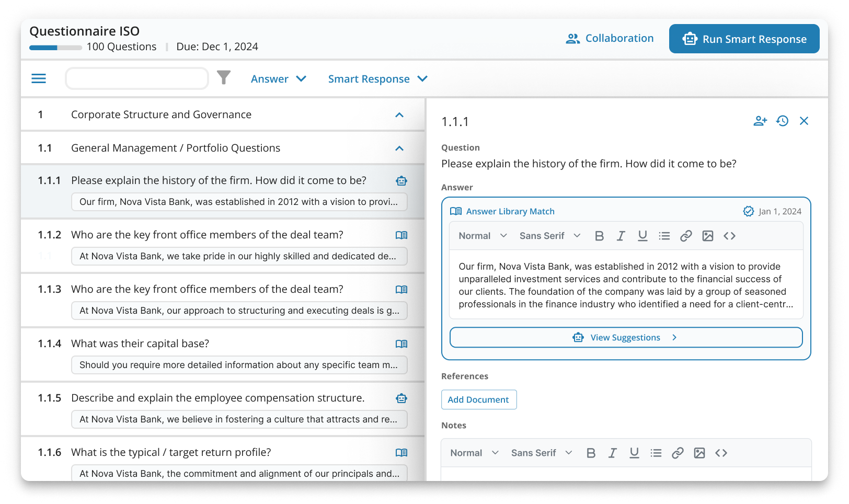Open the Normal style dropdown in Notes editor
The image size is (849, 504).
click(474, 453)
